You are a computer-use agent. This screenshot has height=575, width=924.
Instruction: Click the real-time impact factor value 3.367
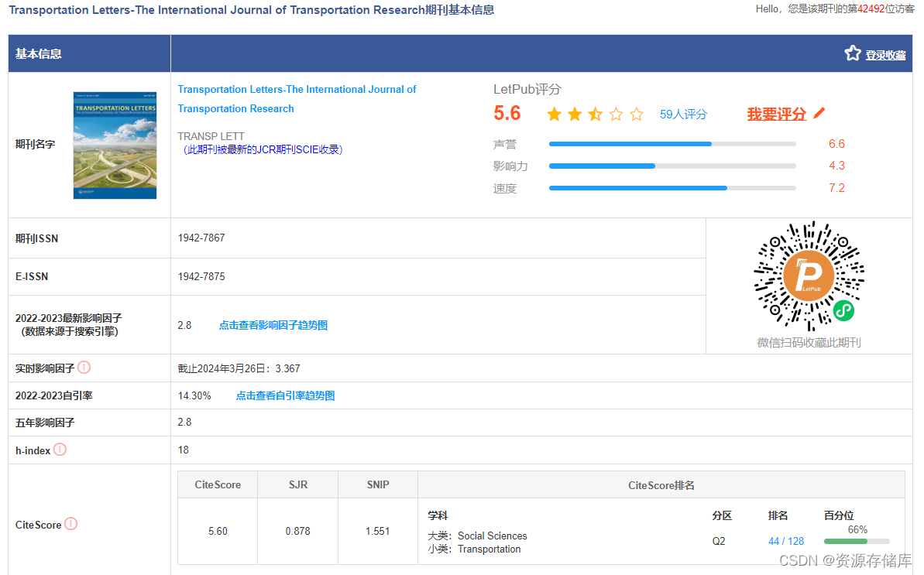(x=287, y=368)
